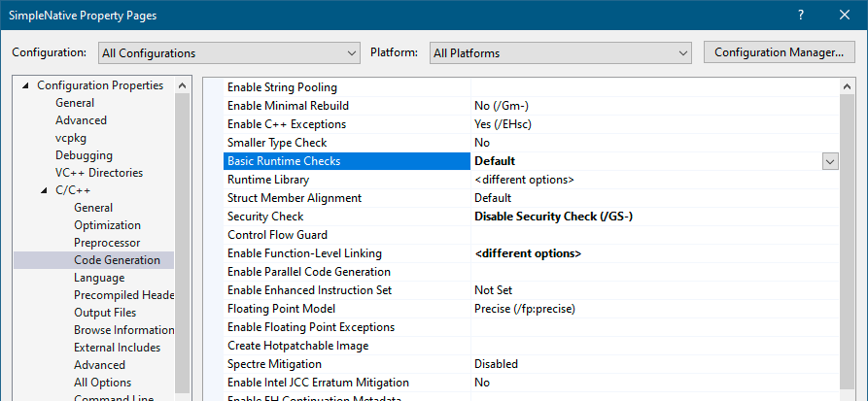868x401 pixels.
Task: Select the vcpkg tree item
Action: click(71, 138)
